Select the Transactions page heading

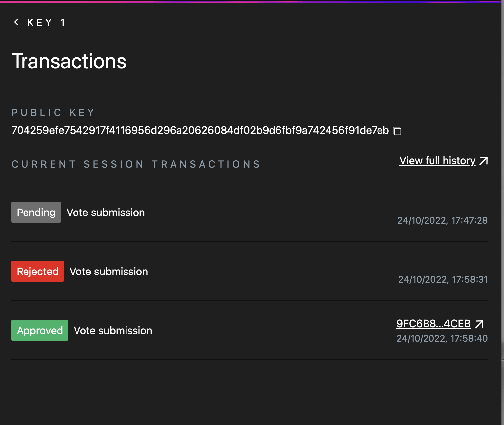[69, 61]
